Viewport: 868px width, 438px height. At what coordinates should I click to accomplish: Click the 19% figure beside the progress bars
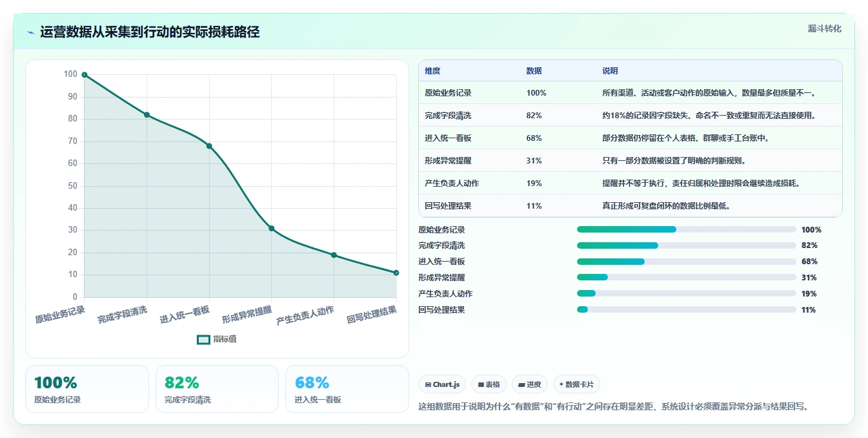(809, 294)
